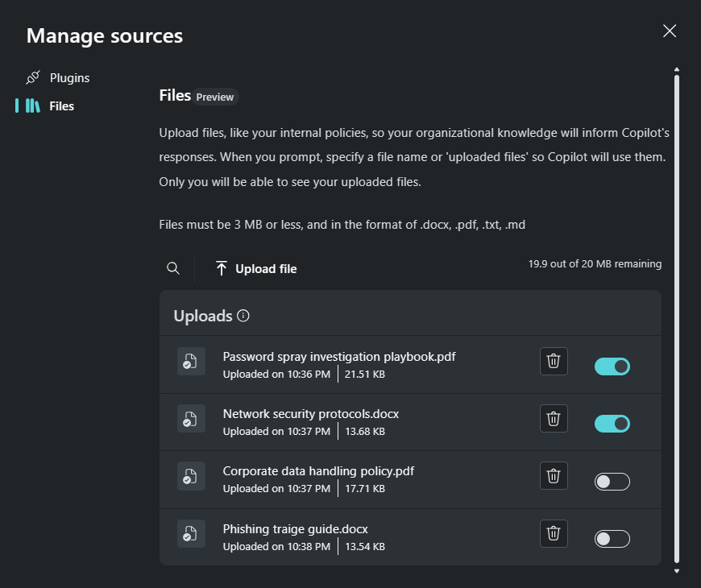Click the Uploads info icon
Viewport: 701px width, 588px height.
click(243, 316)
